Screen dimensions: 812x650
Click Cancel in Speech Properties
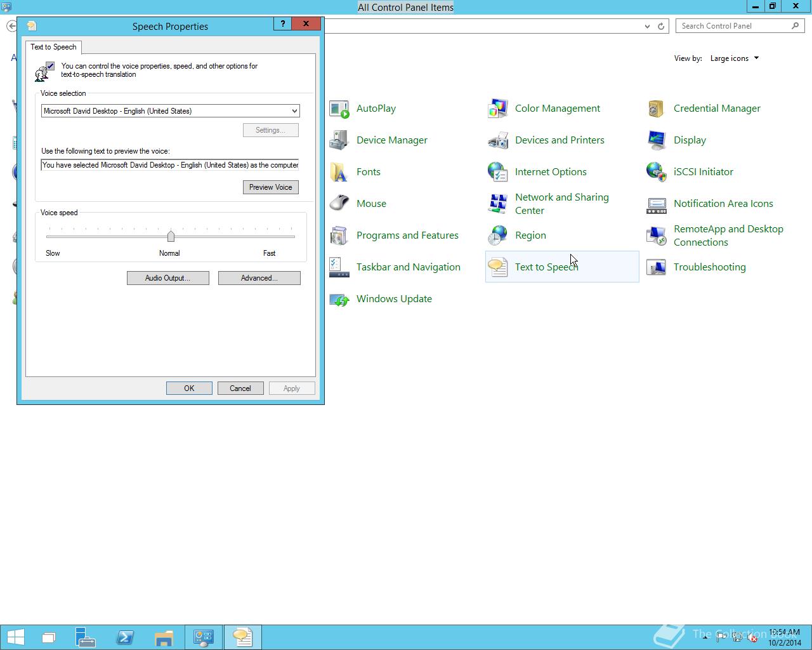click(240, 388)
